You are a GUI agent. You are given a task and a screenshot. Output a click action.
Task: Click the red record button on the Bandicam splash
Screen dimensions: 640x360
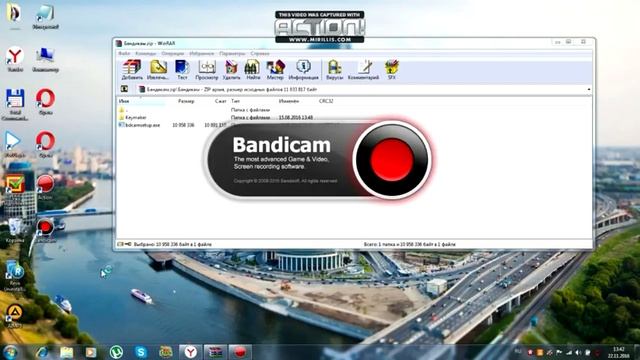click(x=391, y=160)
